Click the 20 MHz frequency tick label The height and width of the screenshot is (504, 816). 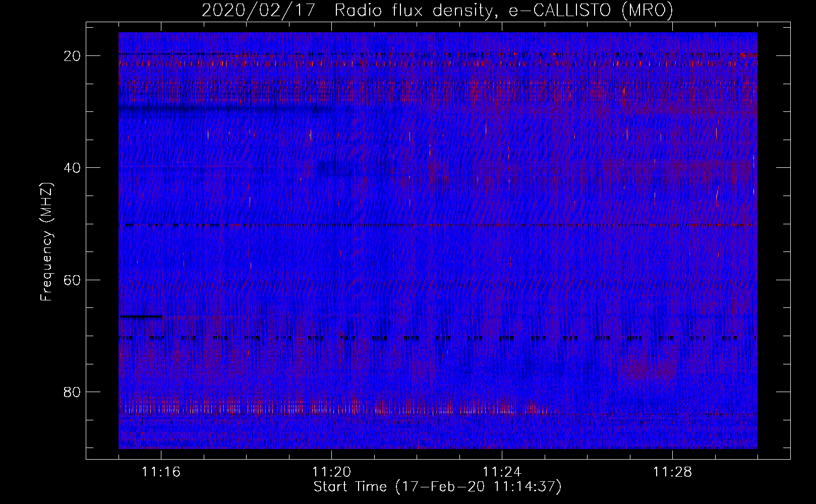(73, 56)
